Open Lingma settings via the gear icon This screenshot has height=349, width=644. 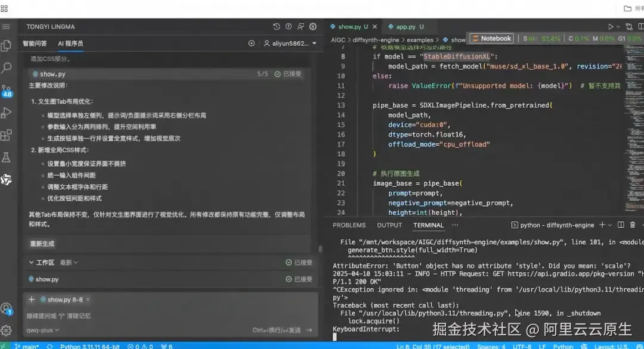(x=312, y=27)
